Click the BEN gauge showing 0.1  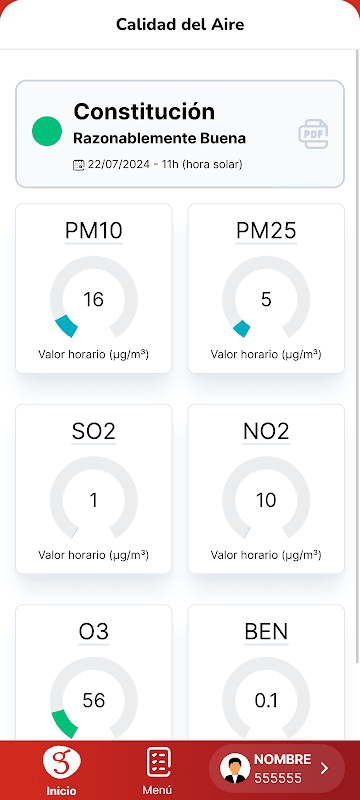click(x=266, y=699)
